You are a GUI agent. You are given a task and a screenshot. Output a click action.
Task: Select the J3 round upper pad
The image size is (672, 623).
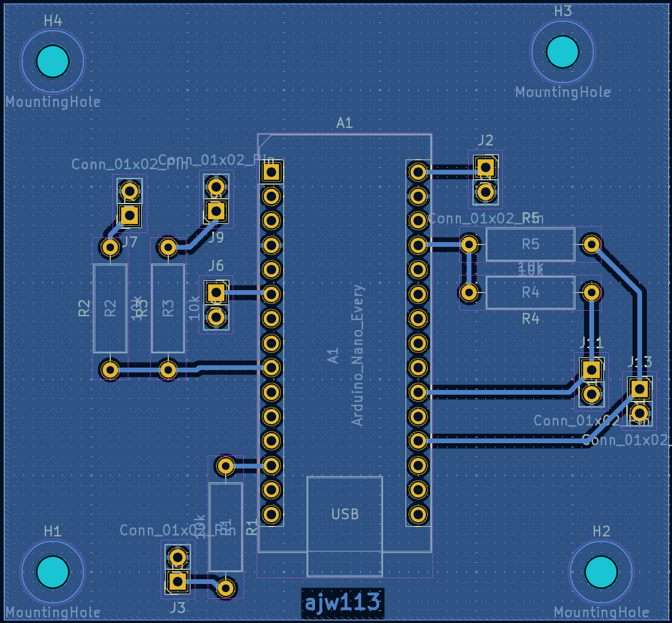(x=178, y=557)
